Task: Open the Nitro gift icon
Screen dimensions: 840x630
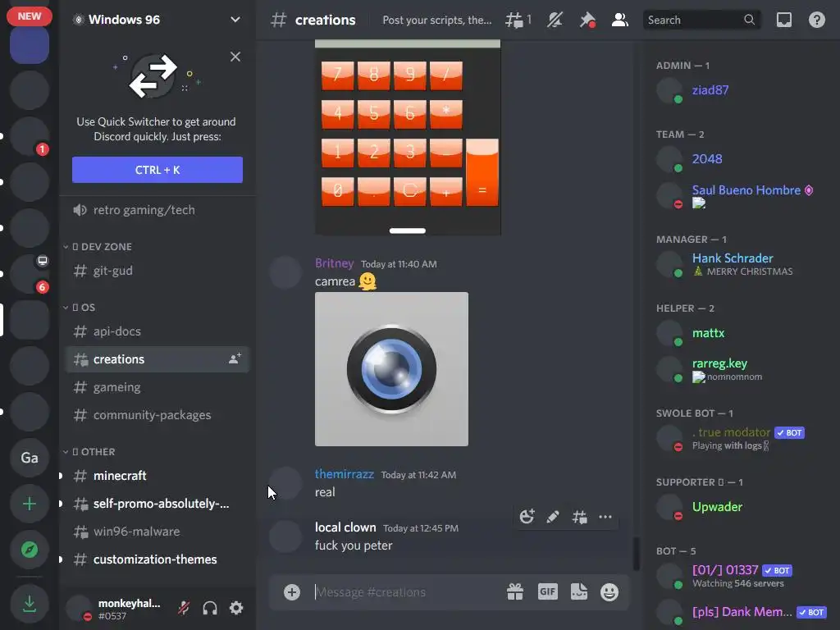Action: [515, 592]
